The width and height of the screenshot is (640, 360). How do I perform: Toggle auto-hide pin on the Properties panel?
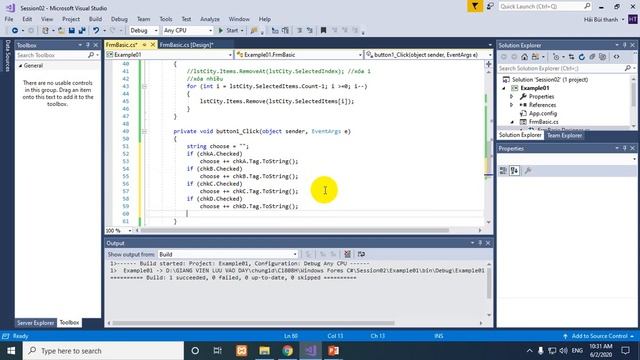(x=624, y=148)
